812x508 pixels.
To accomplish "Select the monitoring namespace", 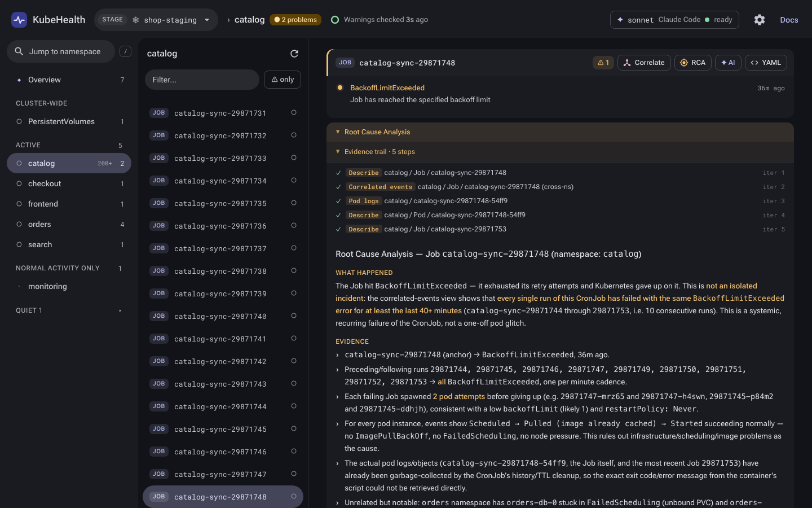I will coord(69,287).
